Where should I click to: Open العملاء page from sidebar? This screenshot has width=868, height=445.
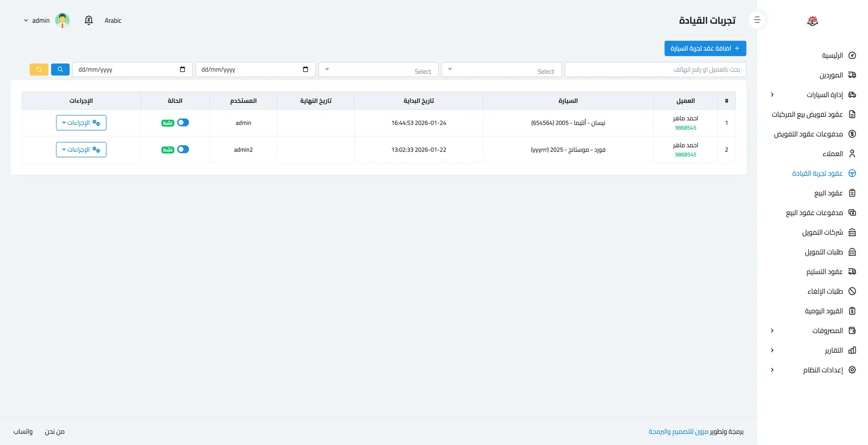click(x=832, y=154)
